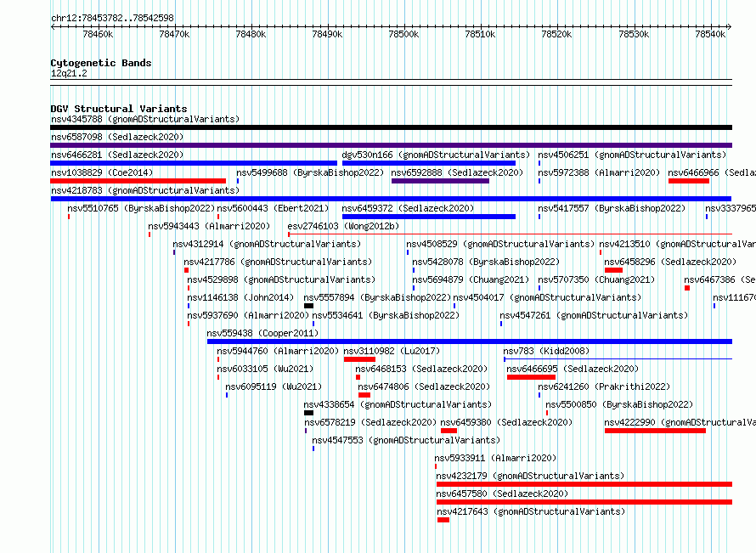Viewport: 756px width, 553px height.
Task: Open the nsv4213510 variant label
Action: coord(677,244)
